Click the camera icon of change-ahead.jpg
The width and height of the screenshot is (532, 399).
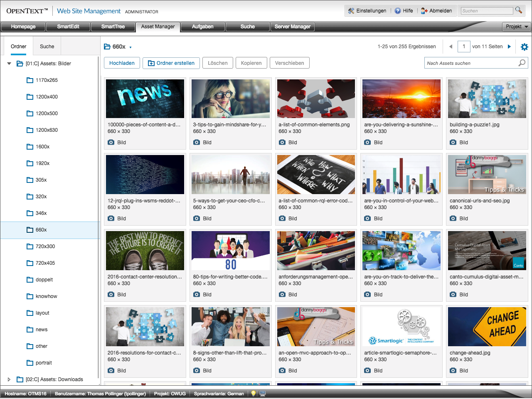tap(453, 370)
